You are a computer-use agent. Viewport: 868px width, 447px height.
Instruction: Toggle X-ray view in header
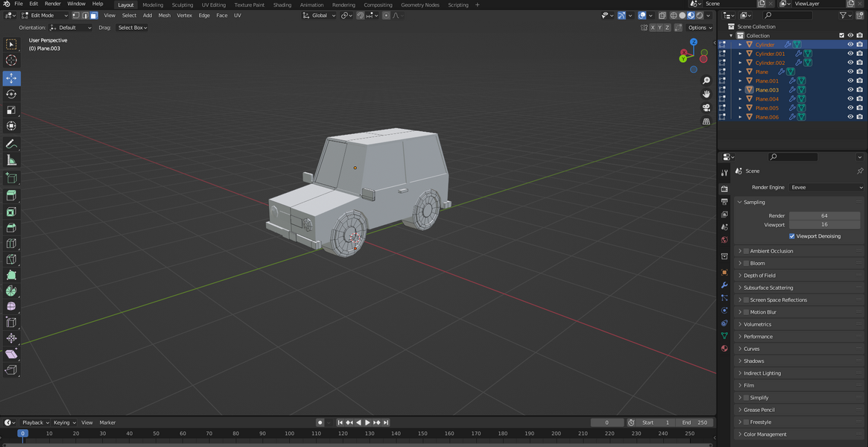click(662, 16)
